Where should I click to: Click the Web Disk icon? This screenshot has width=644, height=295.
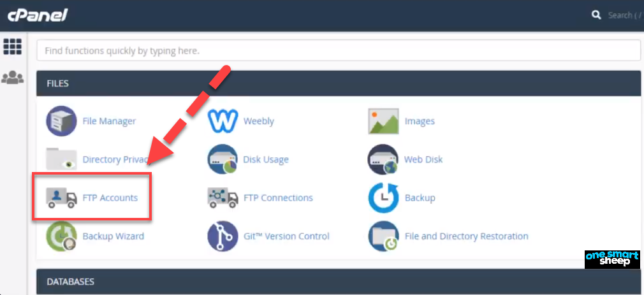pos(383,159)
